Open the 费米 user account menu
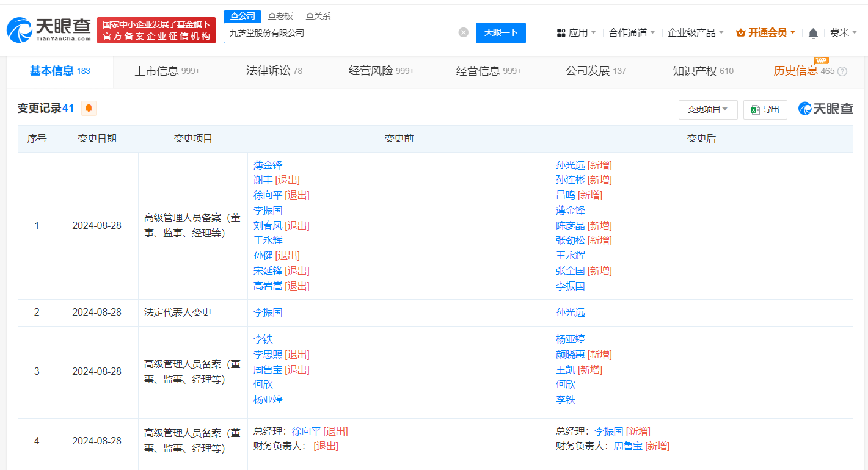 click(x=843, y=33)
